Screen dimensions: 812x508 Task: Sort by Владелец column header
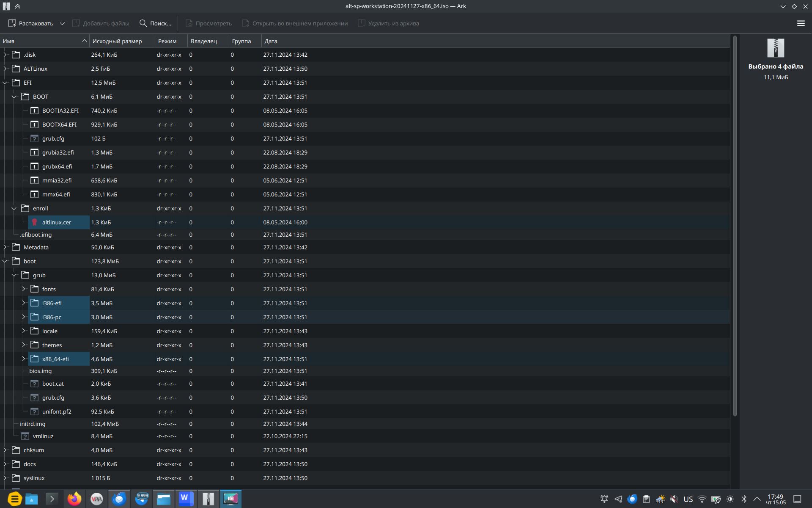[208, 41]
